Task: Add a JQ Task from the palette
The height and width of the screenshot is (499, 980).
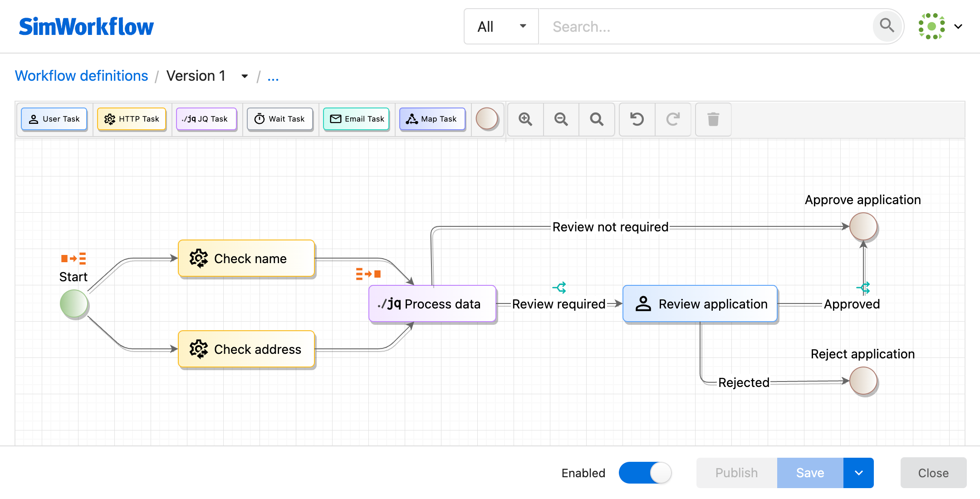Action: [206, 119]
